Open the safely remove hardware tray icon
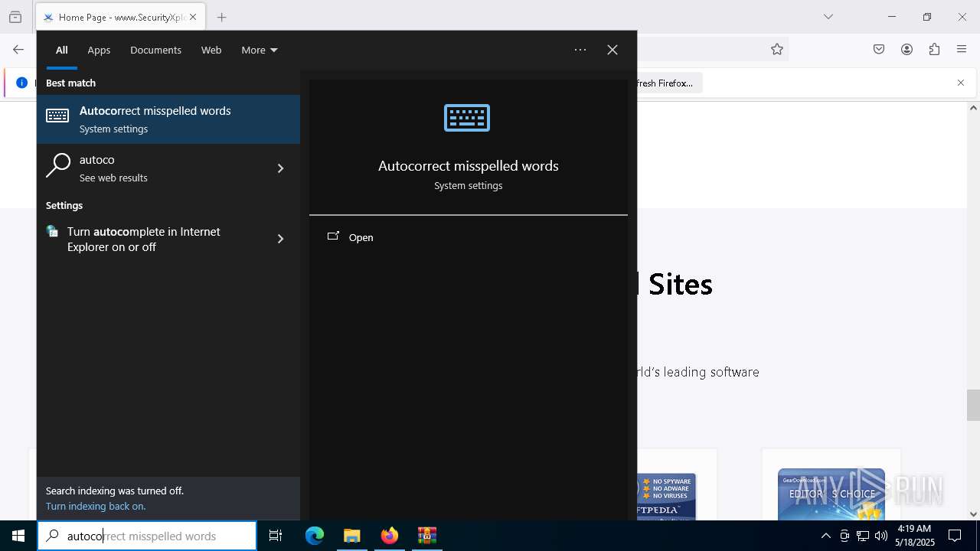 pyautogui.click(x=844, y=536)
